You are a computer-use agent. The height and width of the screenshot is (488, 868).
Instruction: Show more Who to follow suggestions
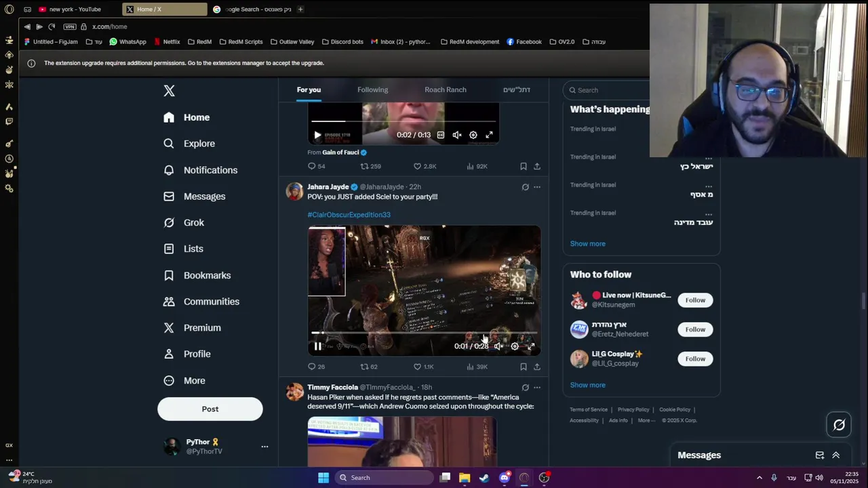[587, 385]
